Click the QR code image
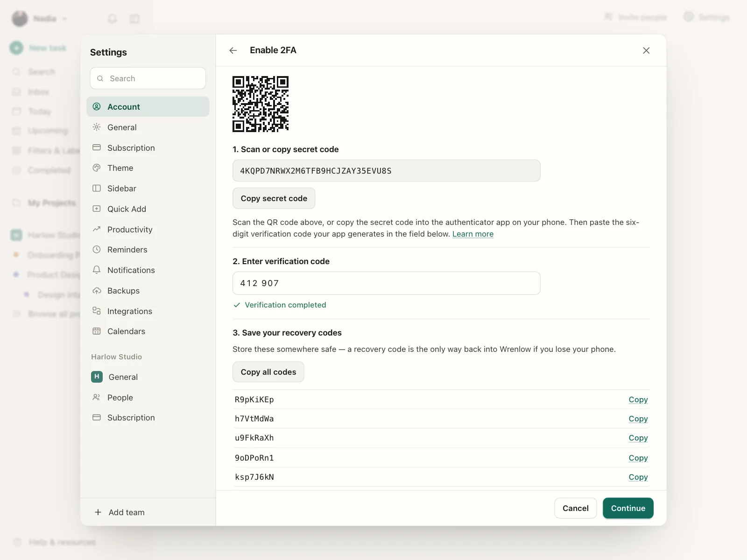The width and height of the screenshot is (747, 560). [x=261, y=104]
